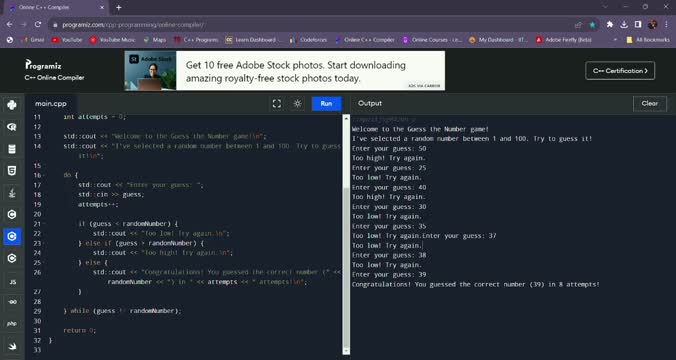Open the Codeforces bookmark
The width and height of the screenshot is (676, 360).
tap(309, 40)
